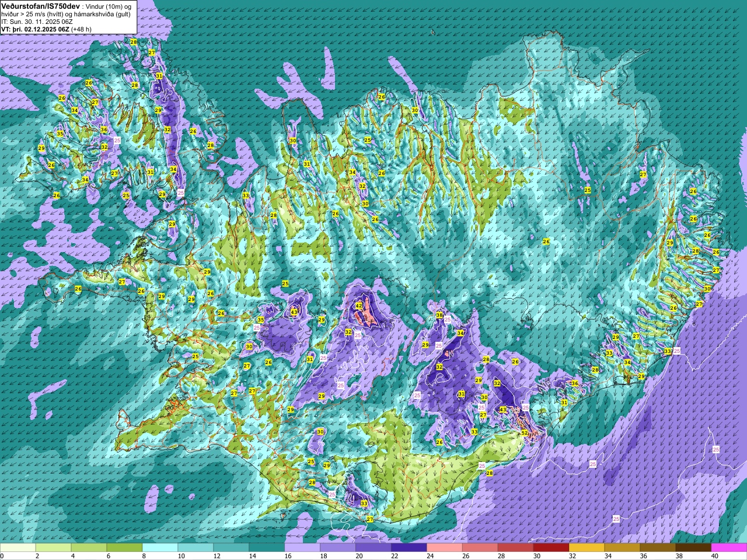
Task: Select the legend color for 4 to 6 m/s
Action: (89, 548)
